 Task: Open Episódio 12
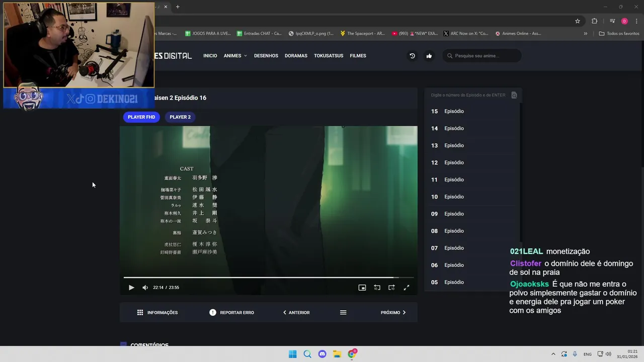point(471,162)
